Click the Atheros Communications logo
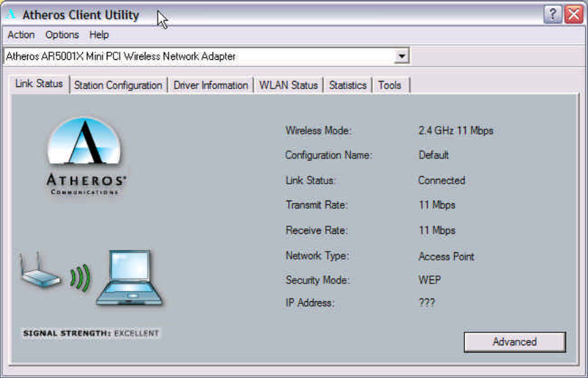Screen dimensions: 588x378 pos(86,156)
